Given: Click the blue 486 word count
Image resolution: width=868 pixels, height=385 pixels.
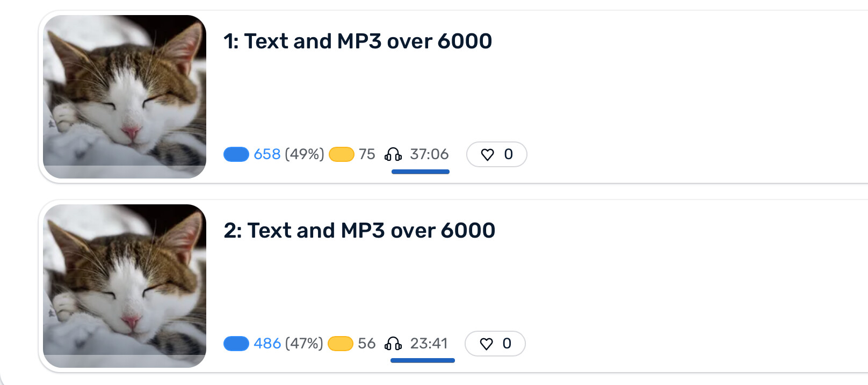Looking at the screenshot, I should [267, 344].
